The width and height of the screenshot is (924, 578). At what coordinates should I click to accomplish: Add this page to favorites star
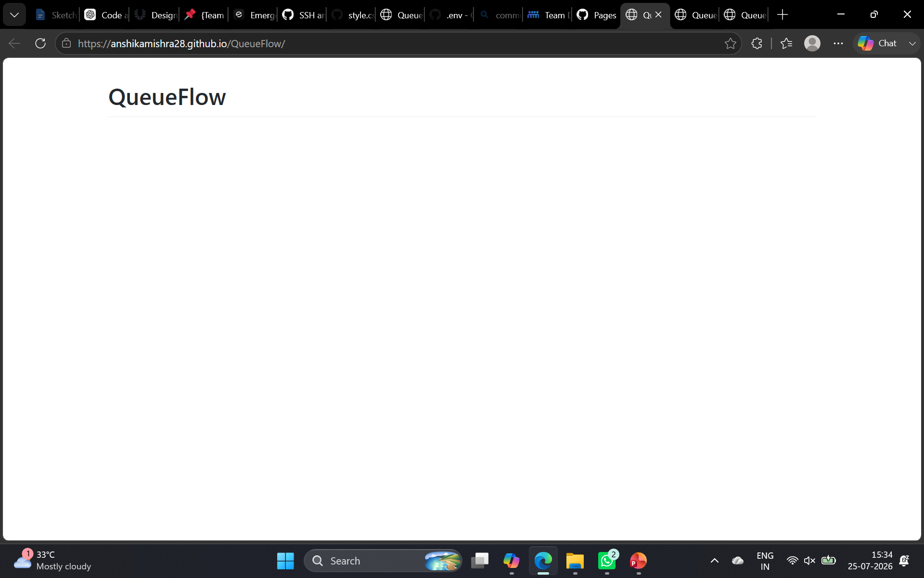730,43
